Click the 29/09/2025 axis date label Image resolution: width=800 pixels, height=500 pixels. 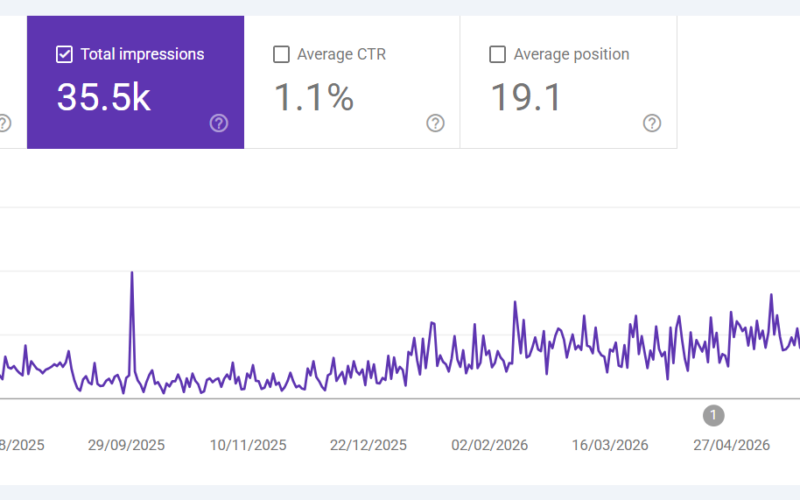tap(126, 445)
